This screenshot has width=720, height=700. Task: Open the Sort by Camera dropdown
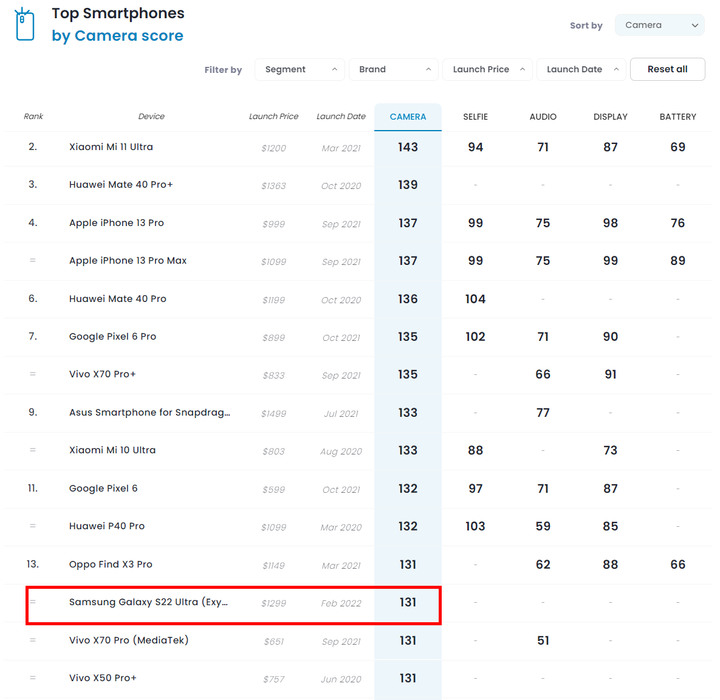(659, 25)
